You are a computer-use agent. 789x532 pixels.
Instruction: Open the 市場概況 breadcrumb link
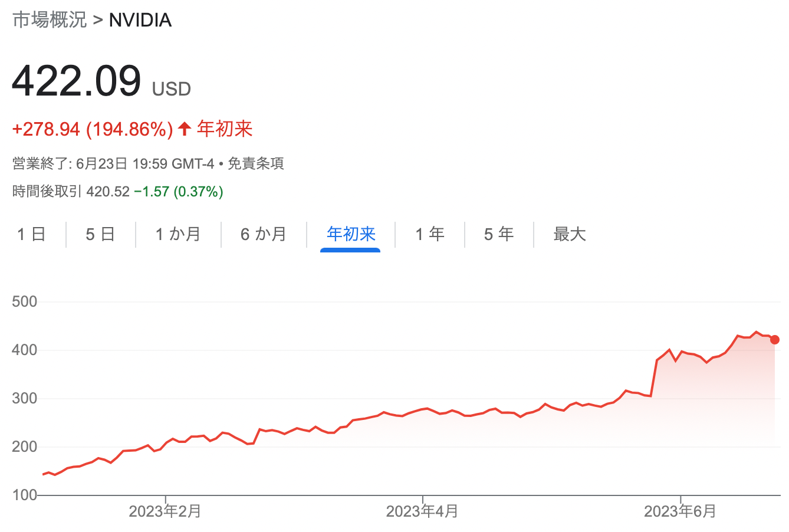[x=50, y=20]
